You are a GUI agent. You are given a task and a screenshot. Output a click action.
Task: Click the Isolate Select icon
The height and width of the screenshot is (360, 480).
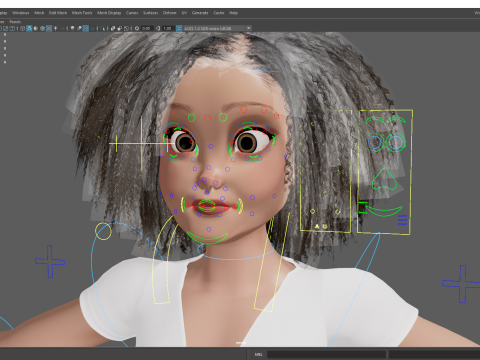click(x=102, y=28)
